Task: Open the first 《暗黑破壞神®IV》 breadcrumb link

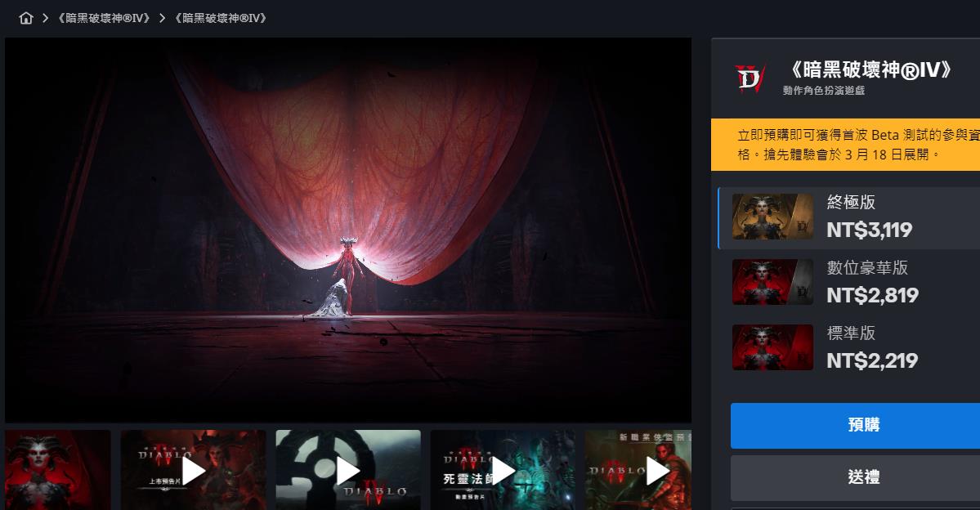Action: [x=104, y=18]
